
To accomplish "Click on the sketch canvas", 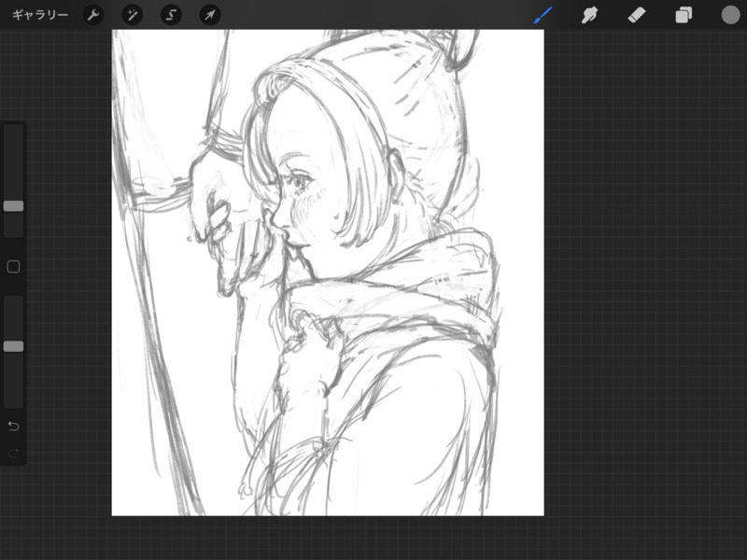I will pos(328,273).
